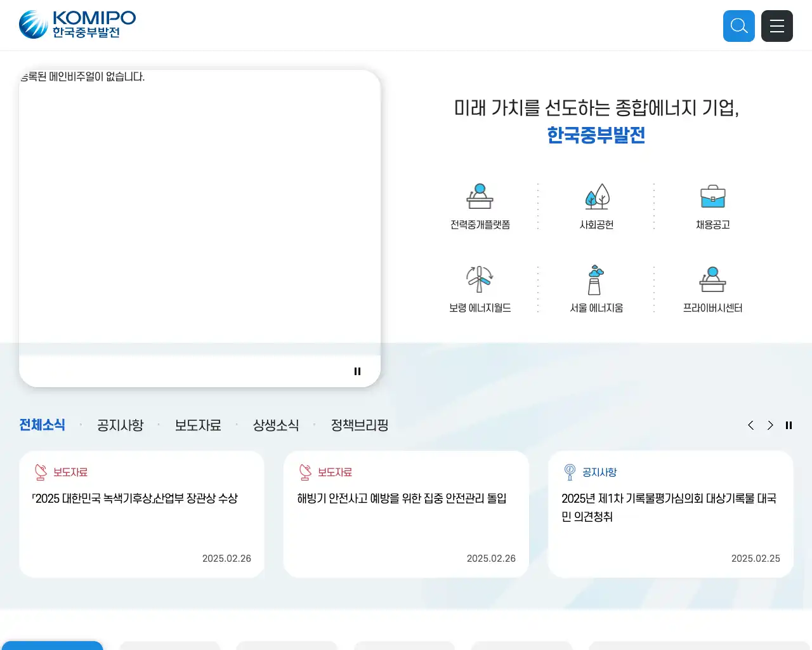Select the 전체소식 tab

[43, 425]
